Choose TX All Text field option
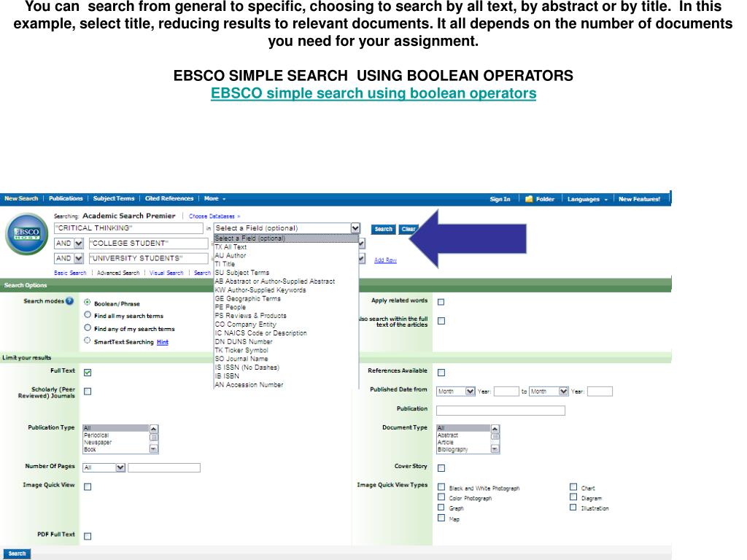The image size is (747, 560). pyautogui.click(x=286, y=246)
